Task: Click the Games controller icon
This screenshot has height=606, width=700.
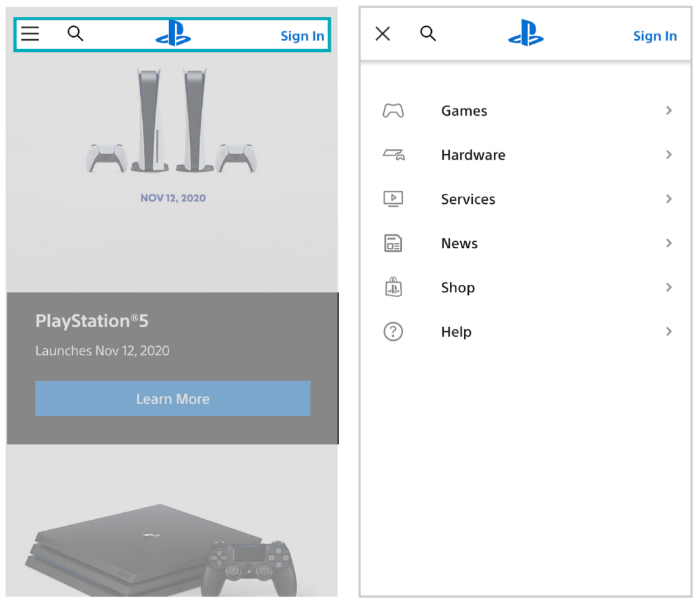Action: (x=393, y=111)
